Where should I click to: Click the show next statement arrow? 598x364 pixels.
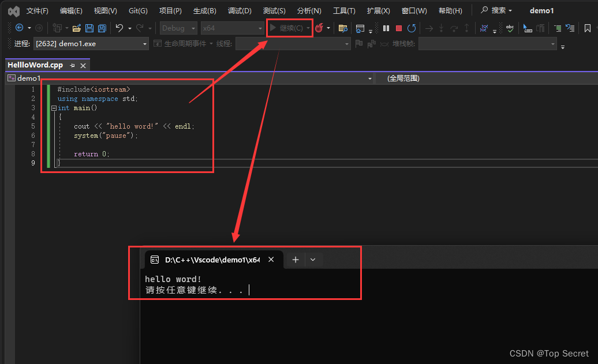[x=429, y=28]
